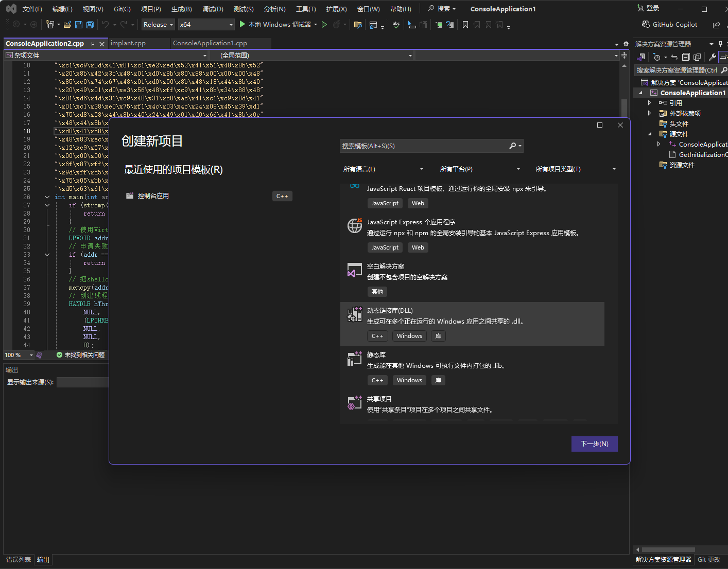Collapse the 源文件 folder node

[x=649, y=134]
